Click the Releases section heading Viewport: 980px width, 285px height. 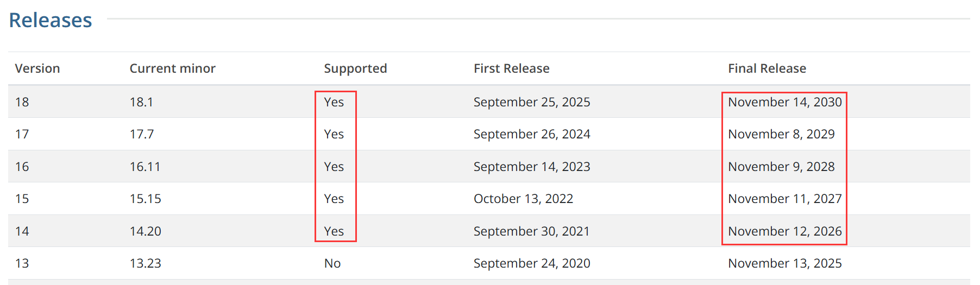click(51, 20)
